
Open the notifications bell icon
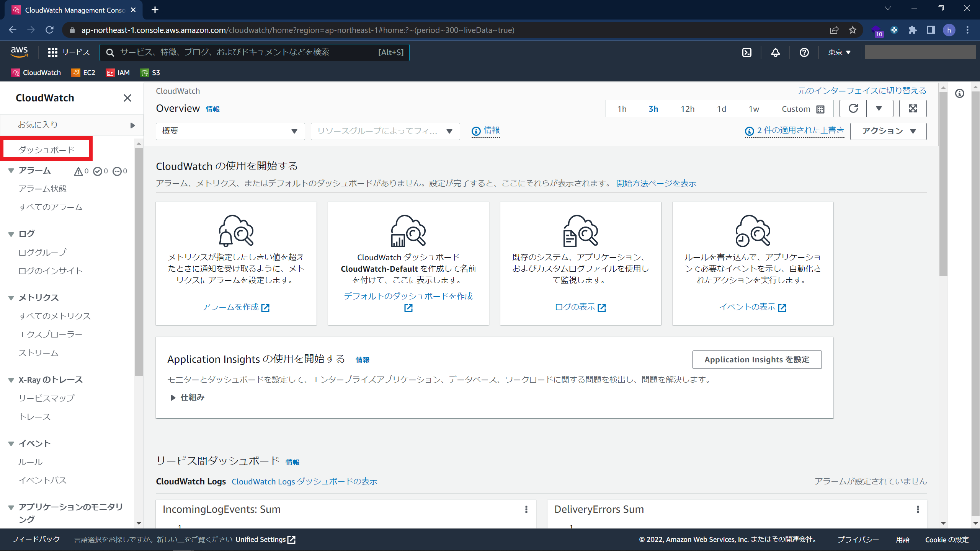click(776, 52)
